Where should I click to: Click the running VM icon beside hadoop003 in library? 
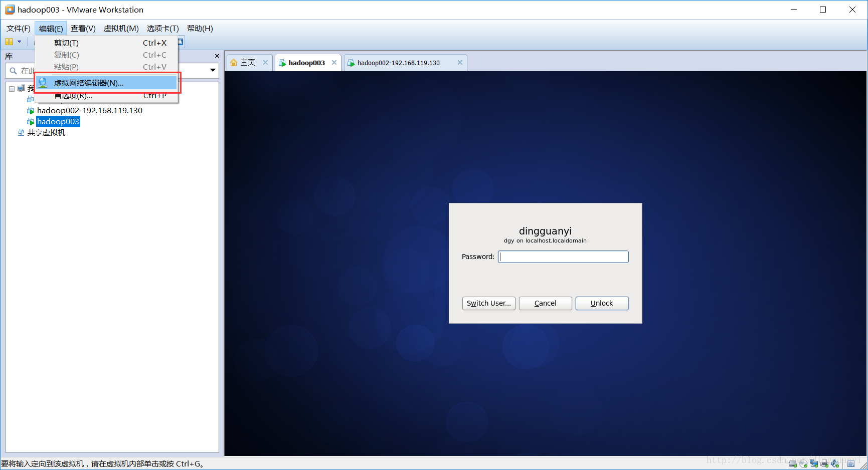tap(31, 121)
